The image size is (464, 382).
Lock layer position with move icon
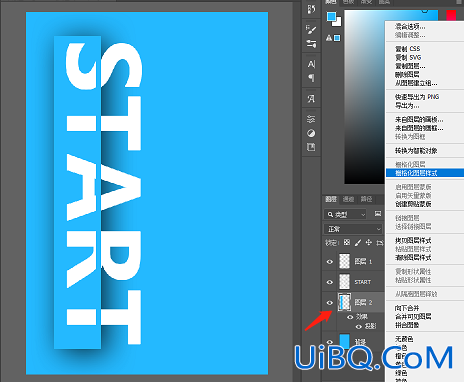(369, 242)
